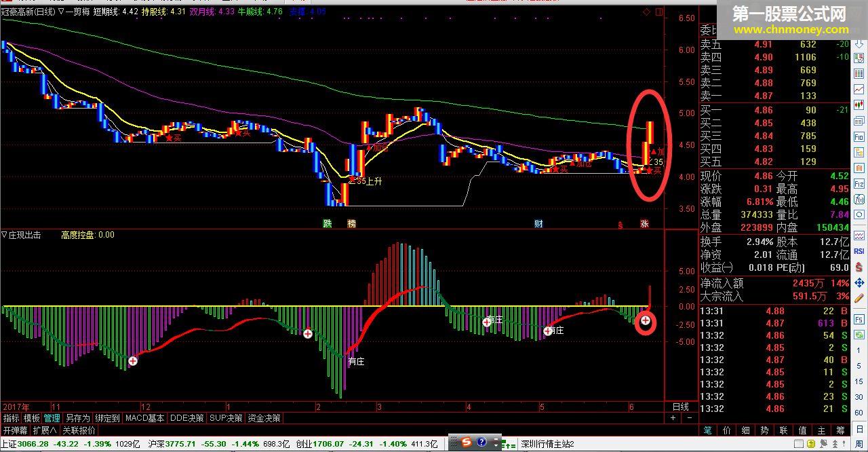Viewport: 868px width, 452px height.
Task: Toggle 开弹幕 bullet comments
Action: point(15,430)
